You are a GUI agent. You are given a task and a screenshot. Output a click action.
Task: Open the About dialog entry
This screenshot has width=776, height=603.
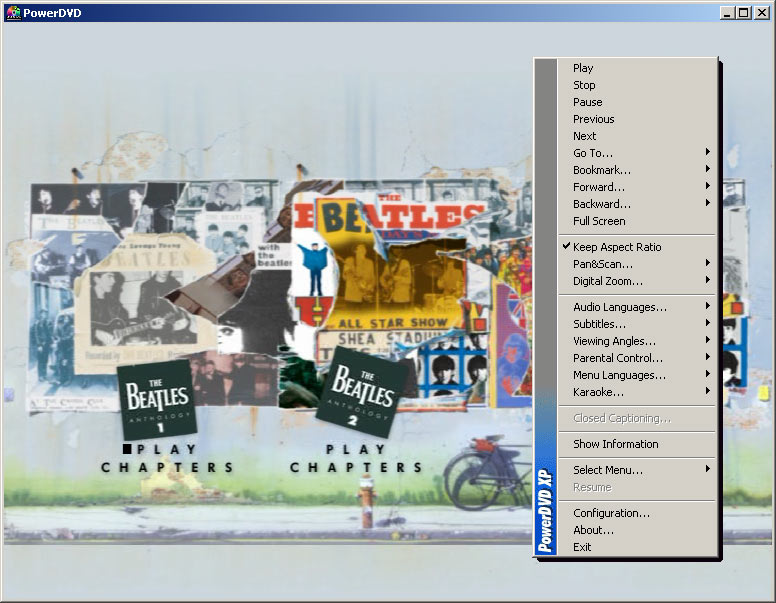coord(637,530)
